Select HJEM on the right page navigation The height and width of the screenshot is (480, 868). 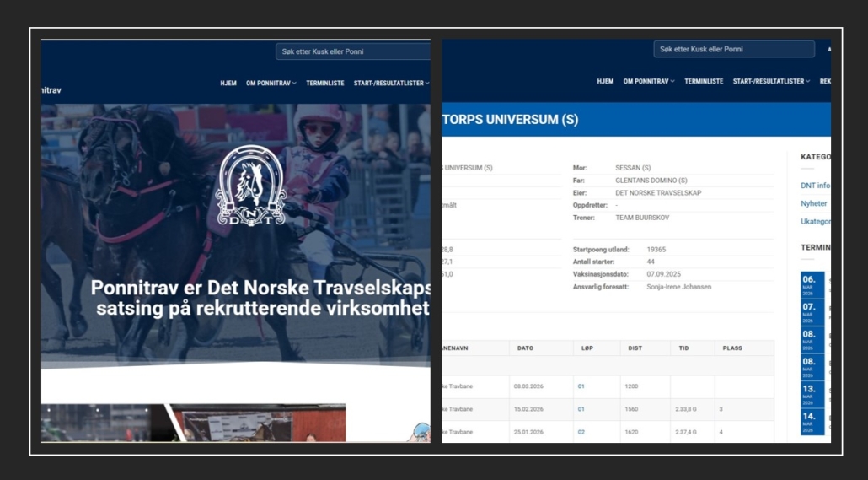[x=605, y=82]
